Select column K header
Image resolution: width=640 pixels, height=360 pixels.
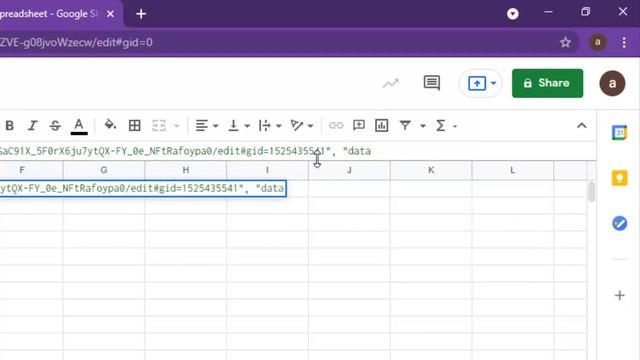click(x=431, y=170)
